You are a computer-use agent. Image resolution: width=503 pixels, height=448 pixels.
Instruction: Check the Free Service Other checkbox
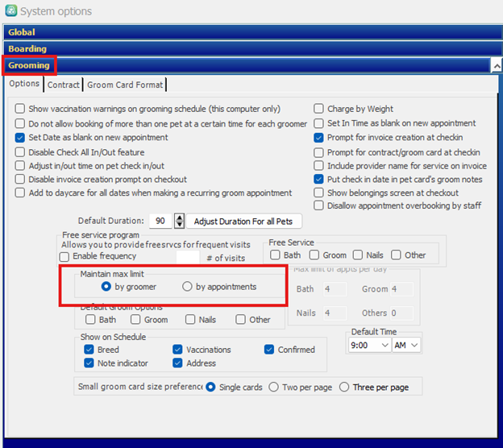coord(396,255)
